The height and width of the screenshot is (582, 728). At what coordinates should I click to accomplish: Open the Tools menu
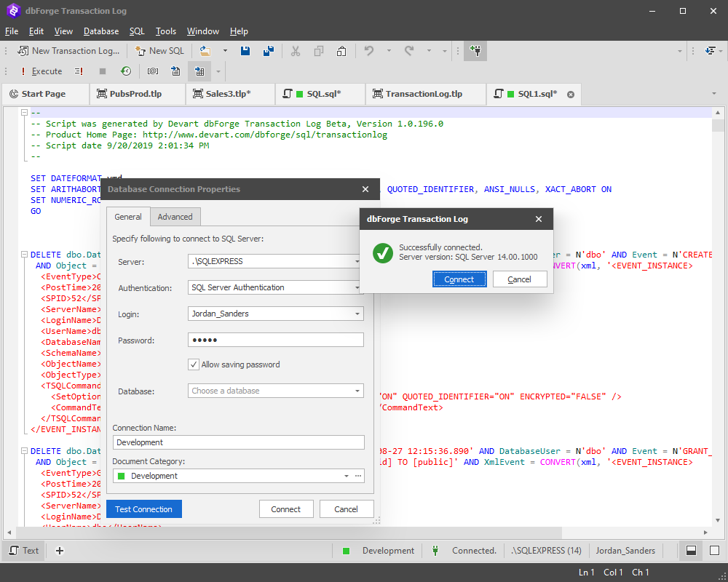click(x=166, y=31)
